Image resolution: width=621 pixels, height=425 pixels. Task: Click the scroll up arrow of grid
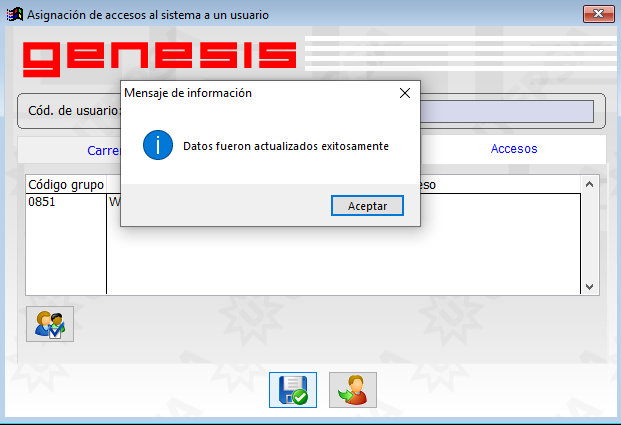[589, 184]
